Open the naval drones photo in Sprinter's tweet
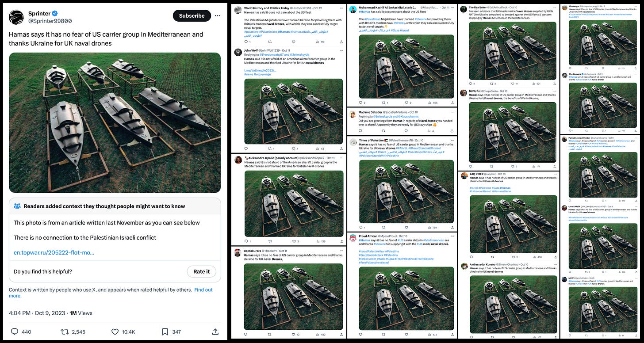The image size is (644, 343). (x=114, y=122)
